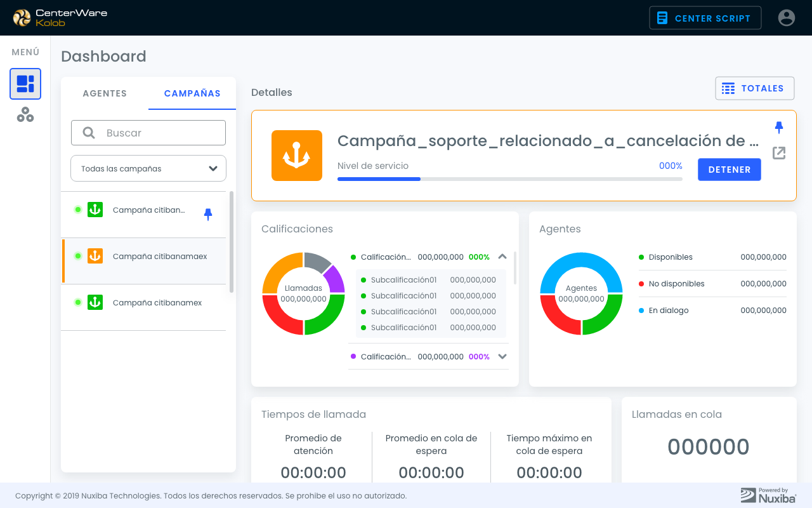Click the green status dot of Campaña citibanamaex
This screenshot has width=812, height=508.
pyautogui.click(x=78, y=256)
